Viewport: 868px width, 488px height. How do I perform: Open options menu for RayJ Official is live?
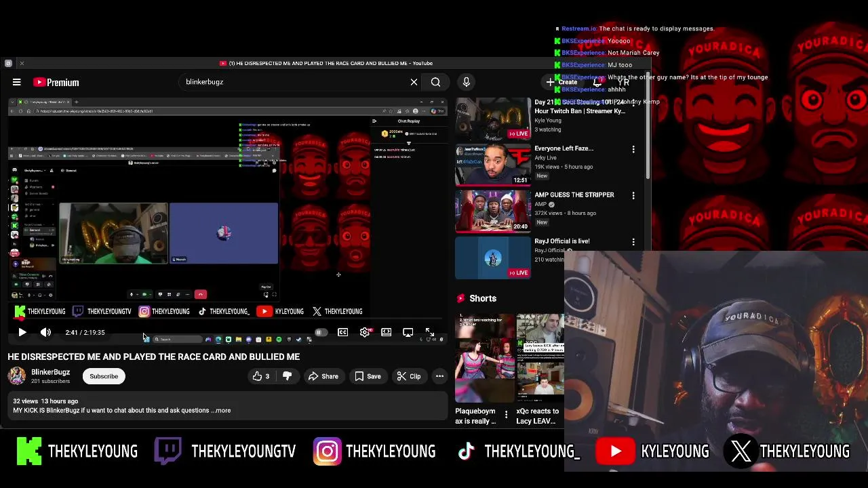click(x=633, y=242)
